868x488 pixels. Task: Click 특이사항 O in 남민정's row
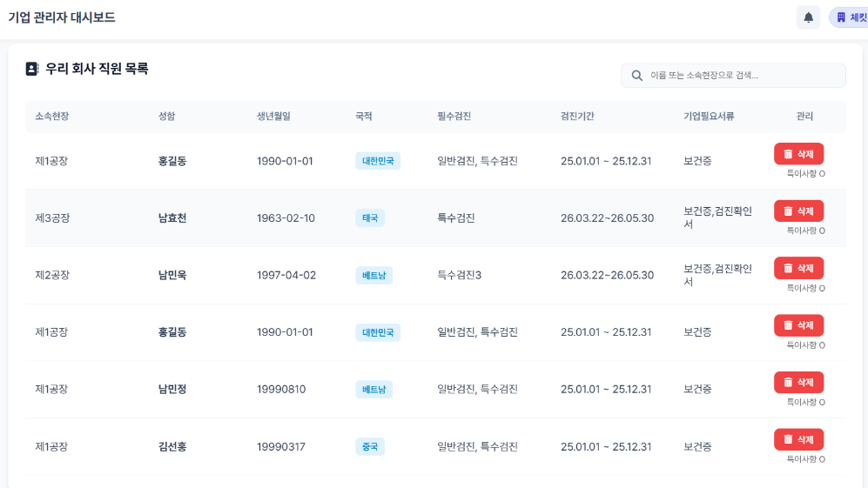[x=805, y=403]
